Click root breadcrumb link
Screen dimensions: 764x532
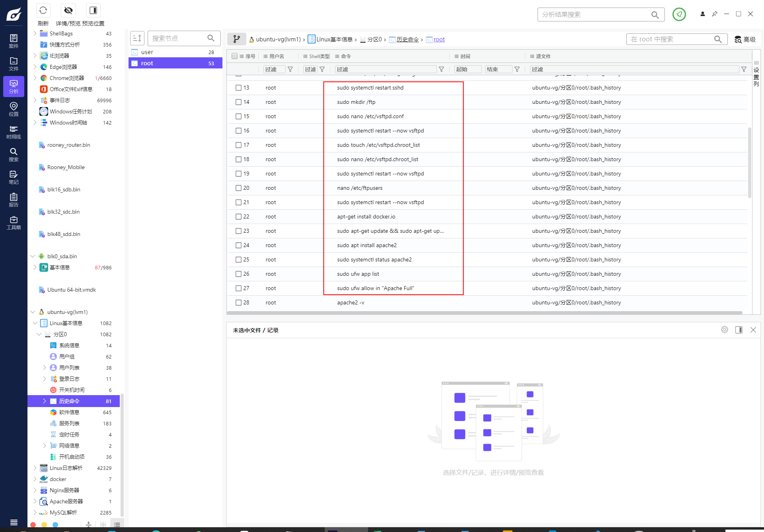pos(439,39)
